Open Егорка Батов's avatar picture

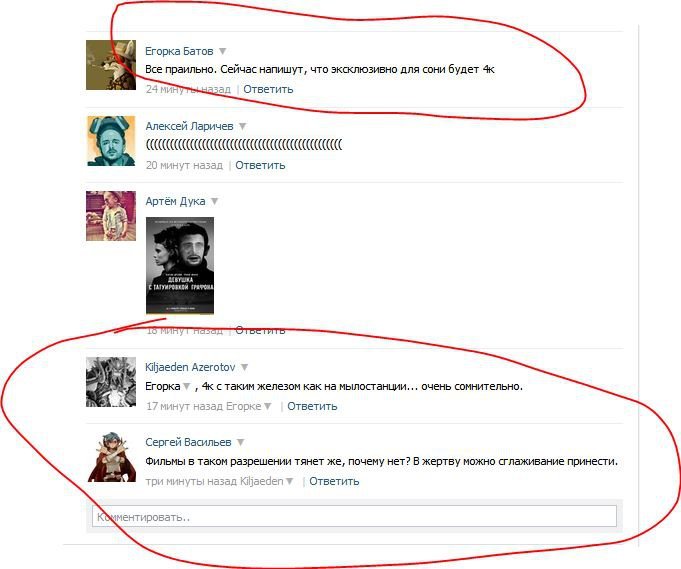pyautogui.click(x=111, y=65)
